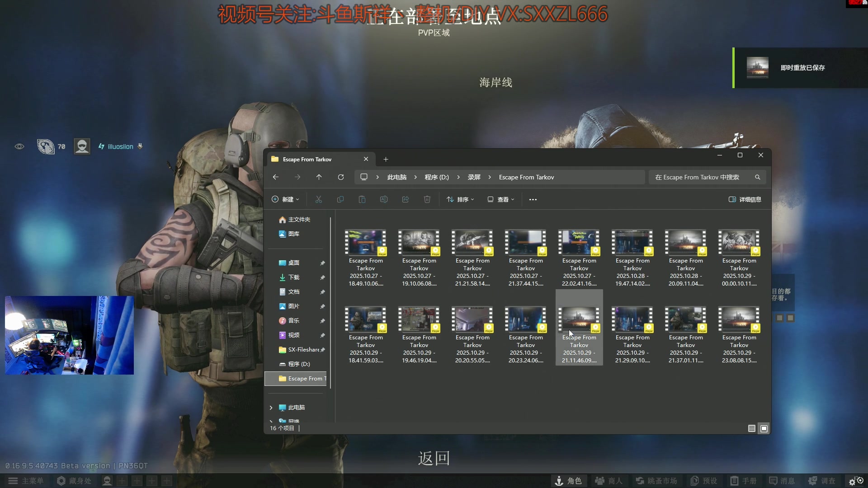
Task: Switch to details list view layout
Action: pos(752,428)
